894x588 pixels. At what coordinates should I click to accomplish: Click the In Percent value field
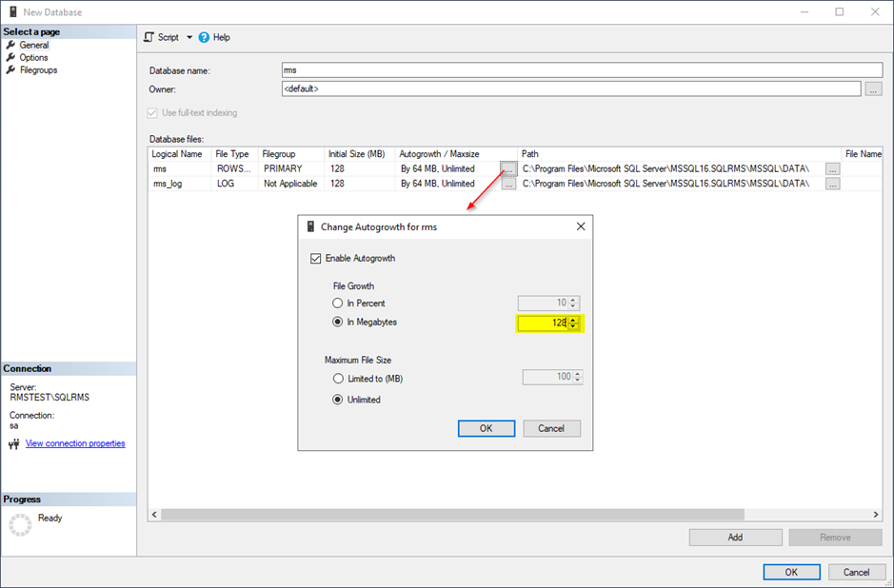tap(543, 304)
